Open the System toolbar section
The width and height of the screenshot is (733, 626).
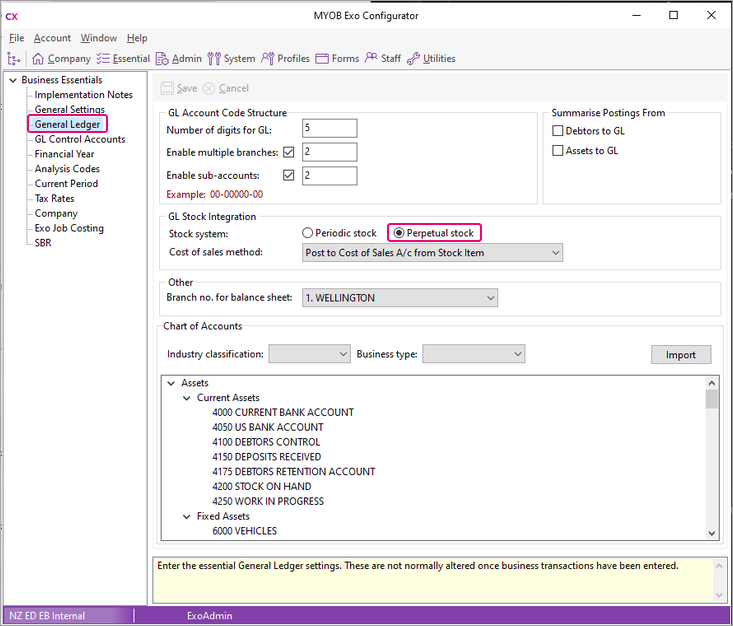pyautogui.click(x=231, y=59)
